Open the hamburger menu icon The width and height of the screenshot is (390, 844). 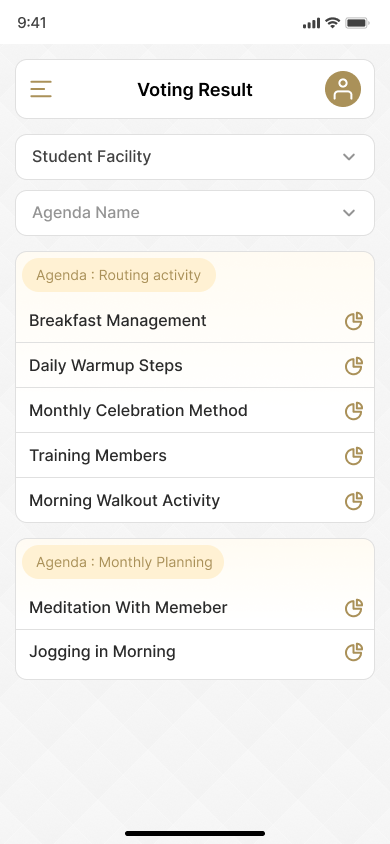click(x=41, y=89)
